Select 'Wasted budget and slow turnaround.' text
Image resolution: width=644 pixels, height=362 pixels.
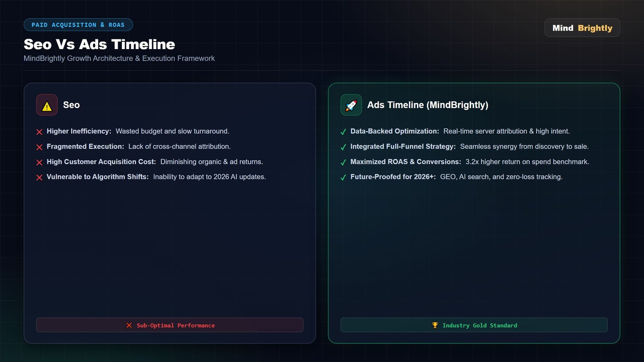click(172, 131)
